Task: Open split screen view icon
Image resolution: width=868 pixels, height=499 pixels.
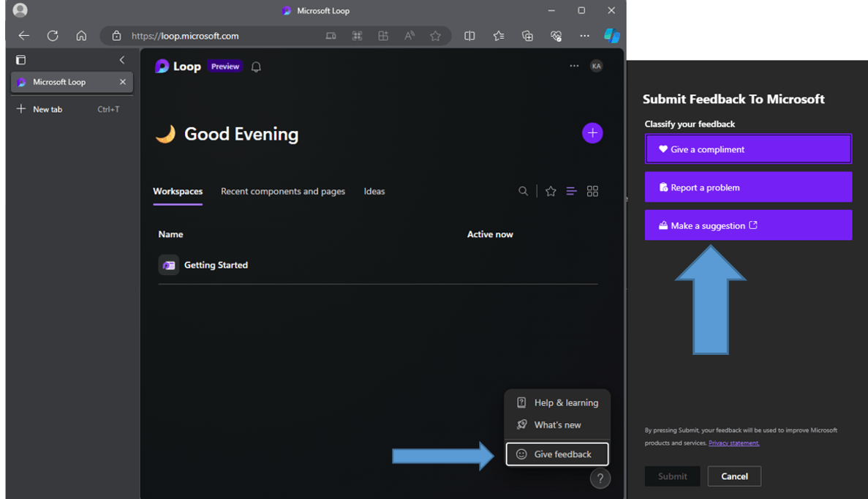Action: coord(469,36)
